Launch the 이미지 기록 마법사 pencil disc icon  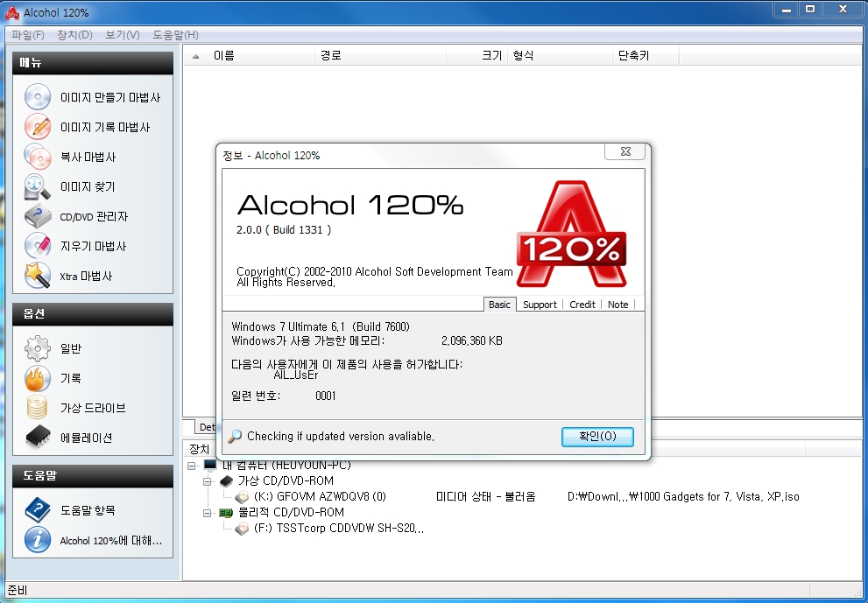[37, 127]
